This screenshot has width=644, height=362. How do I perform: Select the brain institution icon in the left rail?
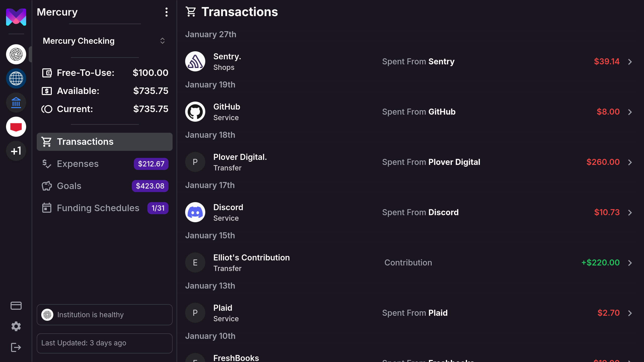(x=16, y=54)
